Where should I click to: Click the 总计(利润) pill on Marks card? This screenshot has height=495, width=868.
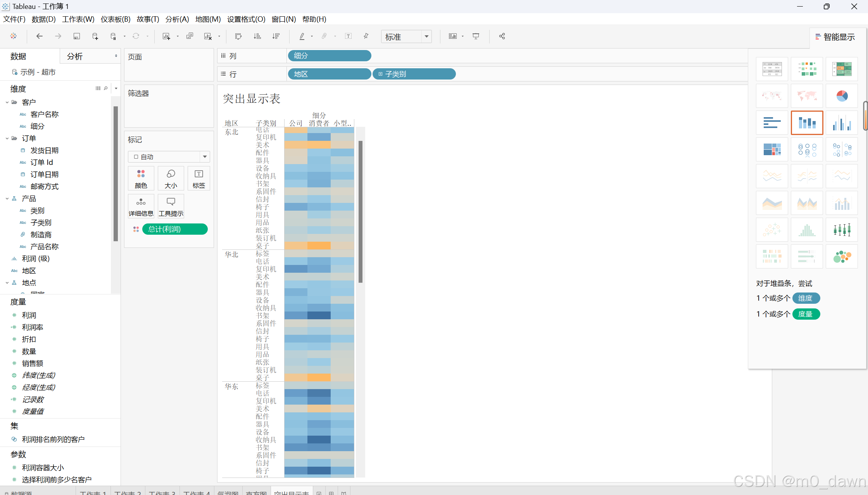click(174, 229)
